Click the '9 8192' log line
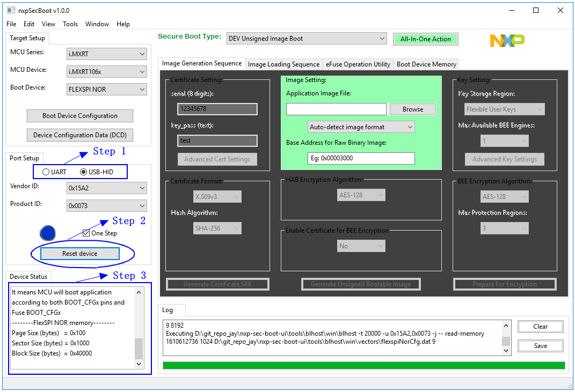 point(174,326)
